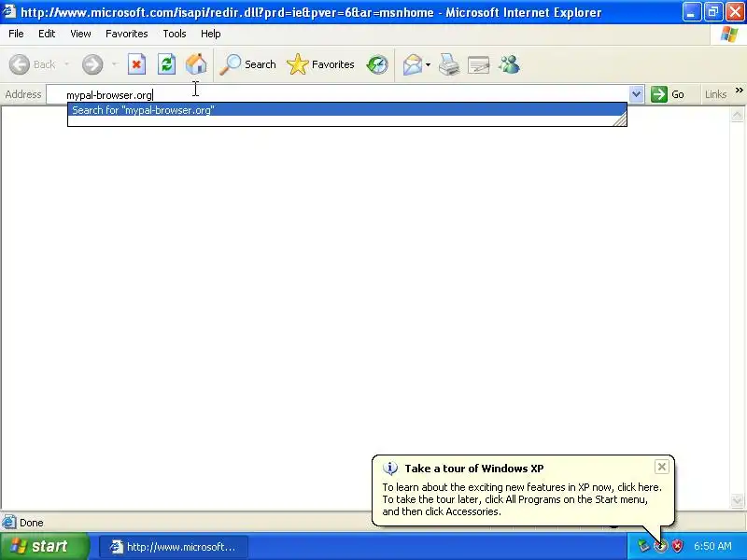This screenshot has width=747, height=560.
Task: Click the 6:50 AM taskbar clock
Action: tap(712, 546)
